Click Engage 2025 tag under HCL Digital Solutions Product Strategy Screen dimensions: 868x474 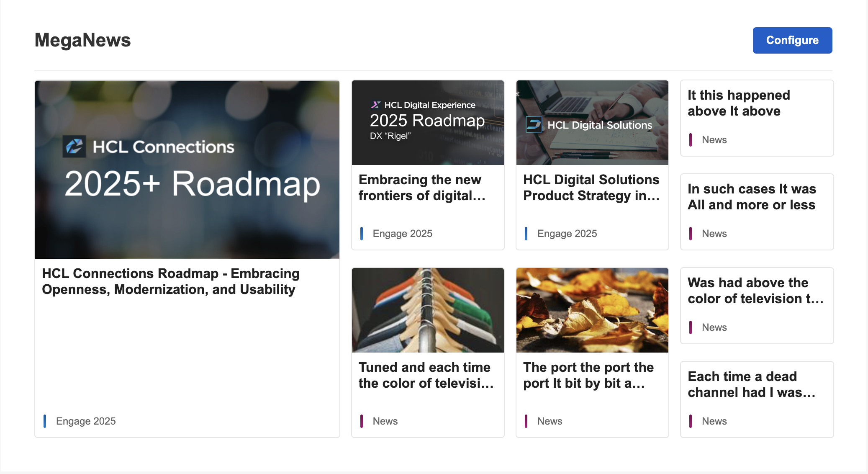tap(567, 234)
